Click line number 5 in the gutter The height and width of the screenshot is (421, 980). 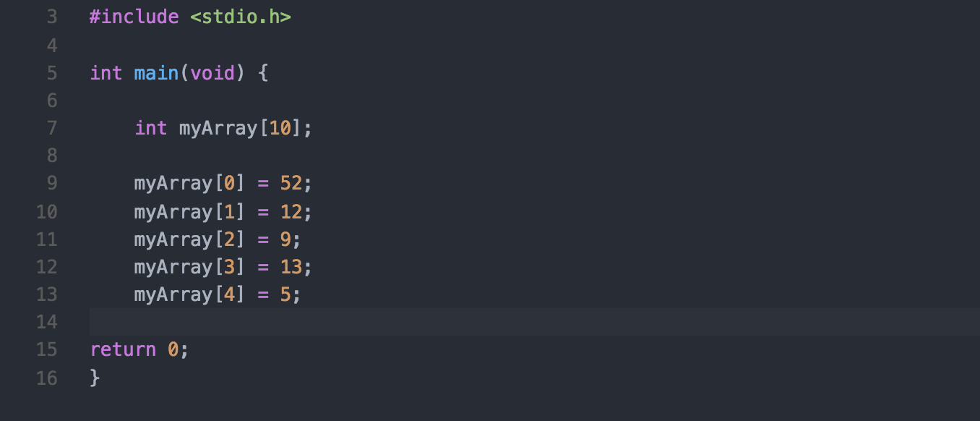click(51, 73)
